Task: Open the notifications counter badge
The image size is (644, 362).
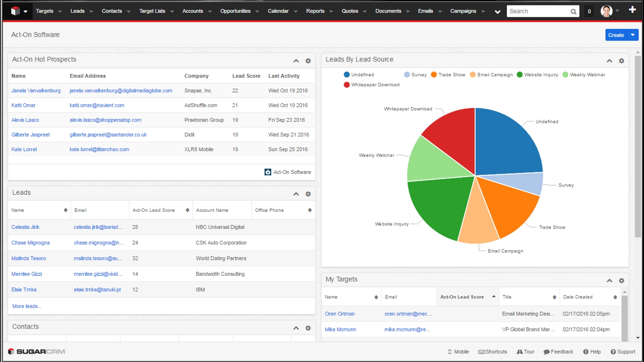Action: [x=589, y=11]
